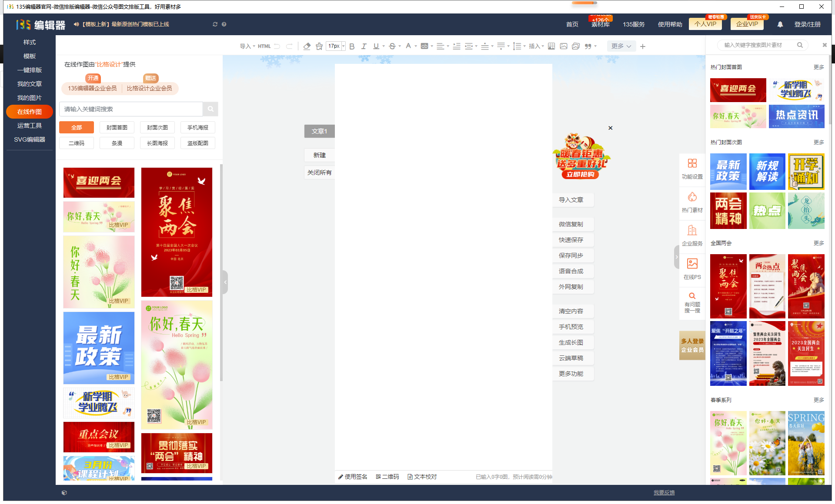This screenshot has height=504, width=835.
Task: Click the eraser clear-format icon
Action: pyautogui.click(x=307, y=46)
